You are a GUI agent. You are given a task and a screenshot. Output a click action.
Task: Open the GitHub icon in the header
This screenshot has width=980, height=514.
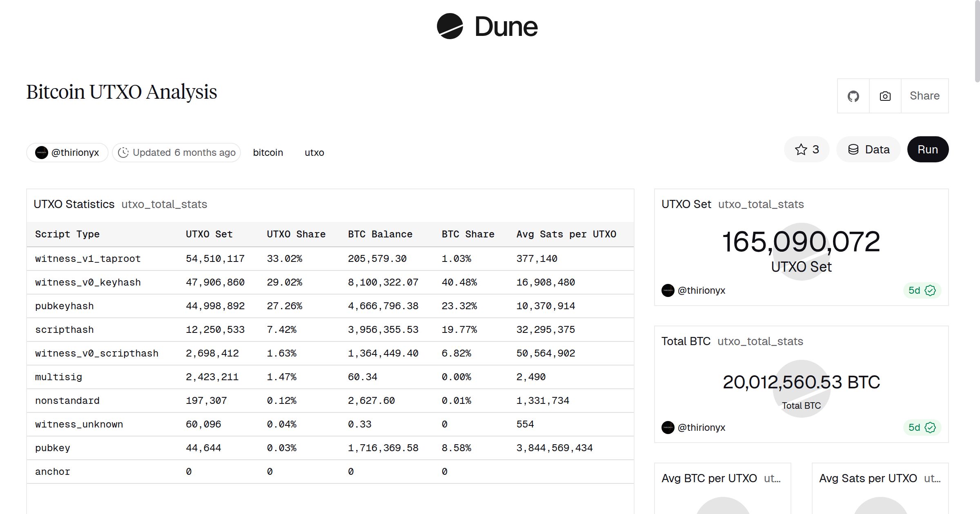point(853,95)
